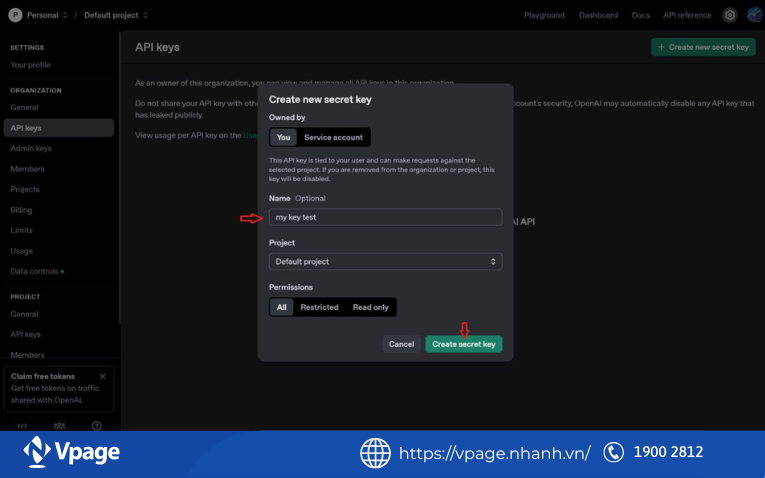Set permissions to All
Screen dimensions: 765x478
(282, 307)
